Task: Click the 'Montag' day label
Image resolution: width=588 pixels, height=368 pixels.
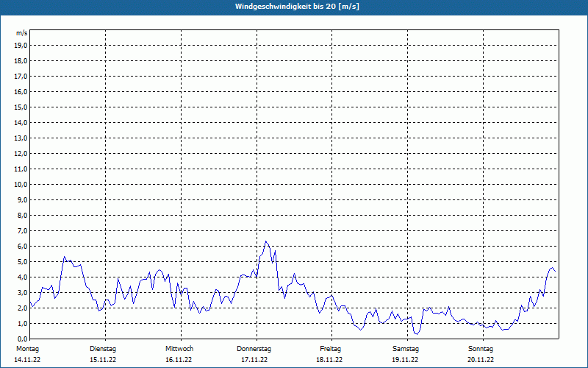Action: coord(27,349)
